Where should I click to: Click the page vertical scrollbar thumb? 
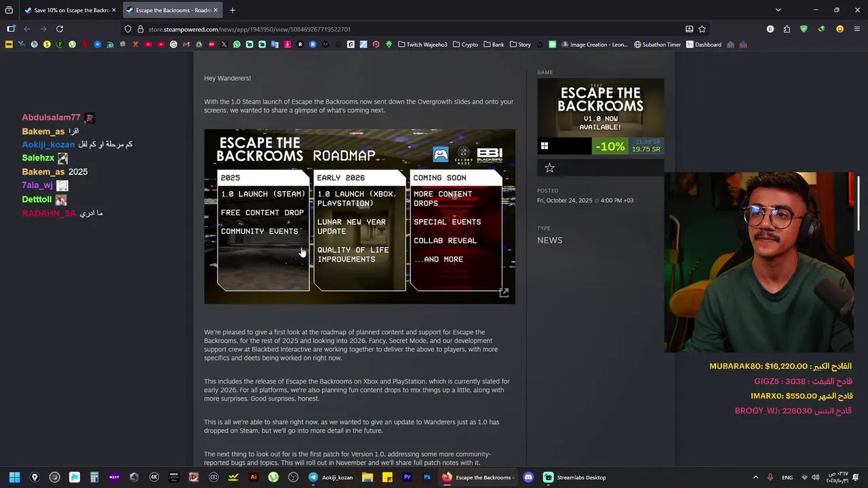click(x=859, y=203)
